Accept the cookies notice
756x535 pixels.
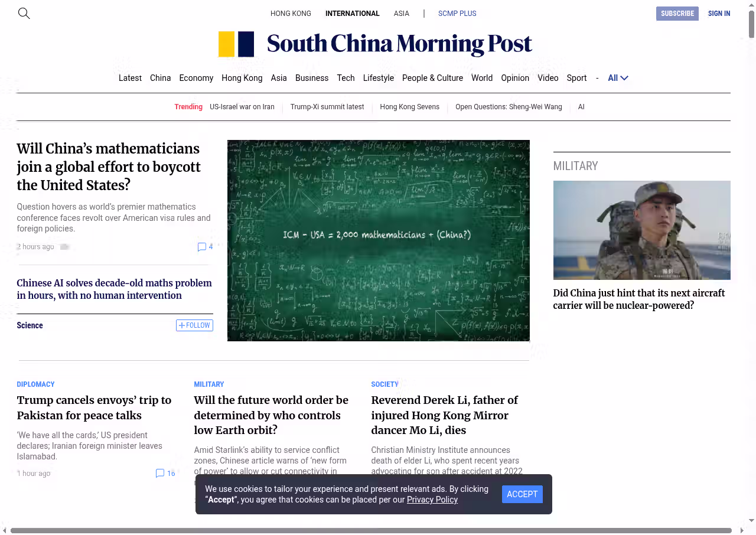click(522, 494)
